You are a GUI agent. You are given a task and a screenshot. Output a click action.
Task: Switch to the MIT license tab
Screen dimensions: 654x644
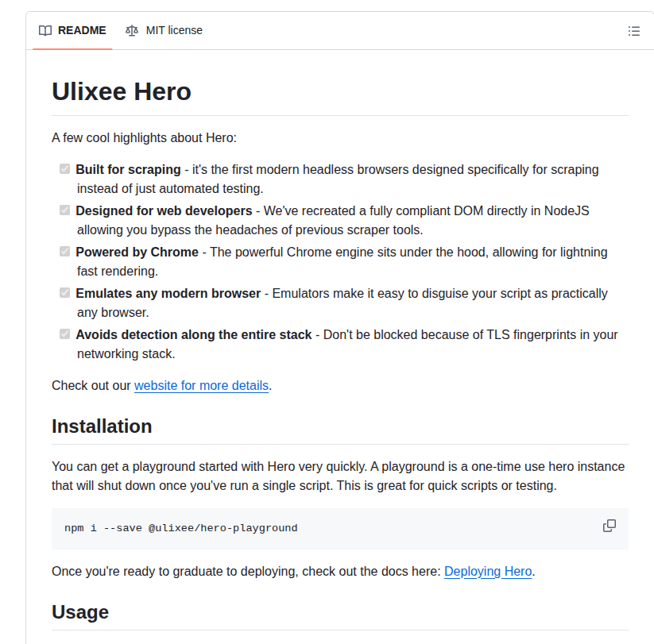coord(173,30)
